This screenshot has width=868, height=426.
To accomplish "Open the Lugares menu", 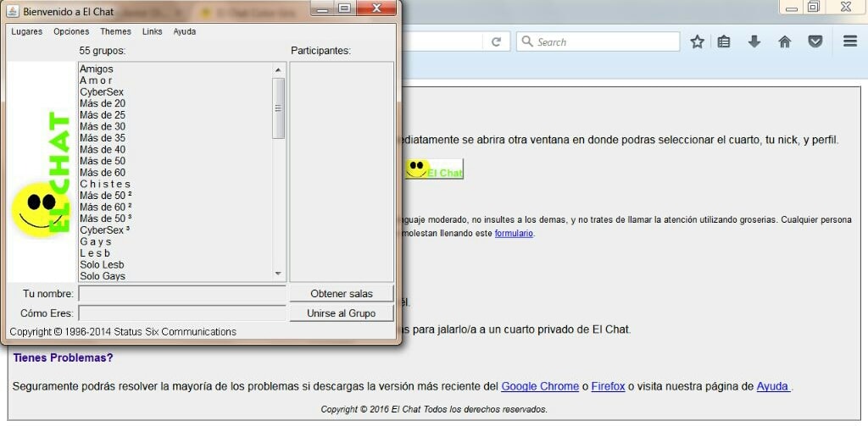I will (26, 31).
